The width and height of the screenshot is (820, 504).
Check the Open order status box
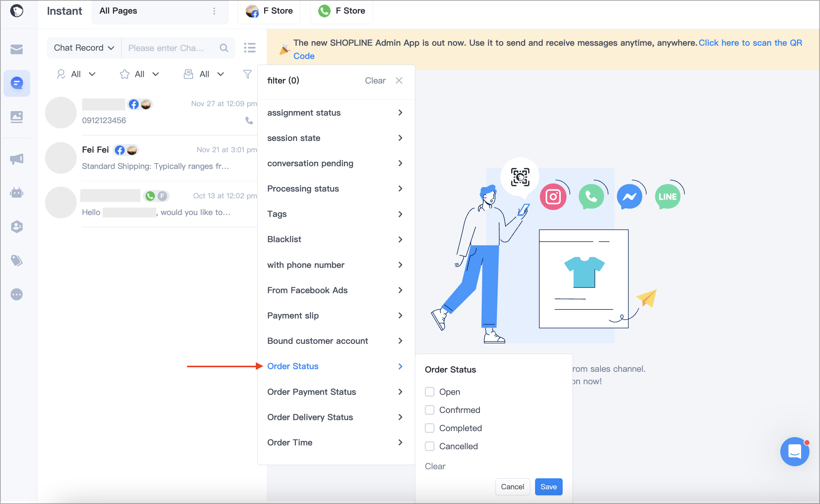pos(430,392)
